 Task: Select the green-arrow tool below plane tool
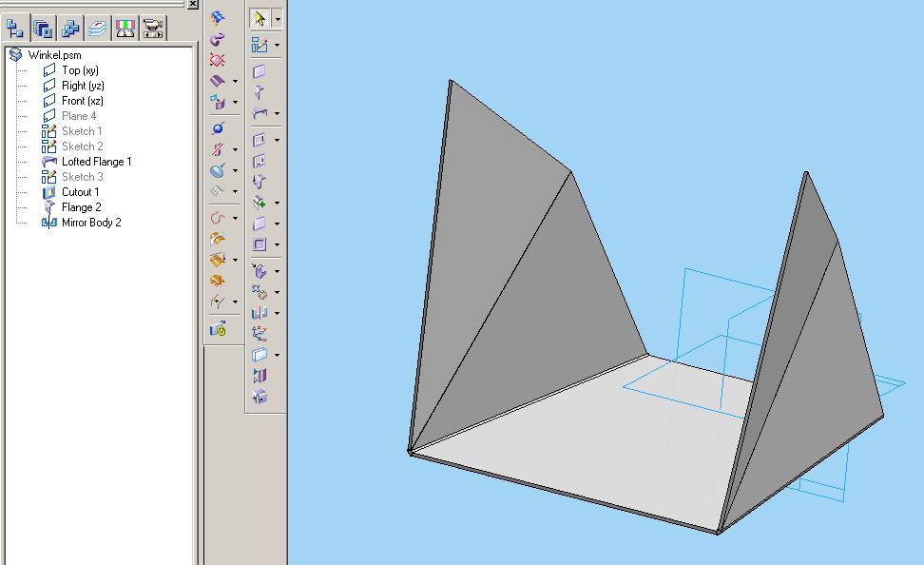[260, 375]
